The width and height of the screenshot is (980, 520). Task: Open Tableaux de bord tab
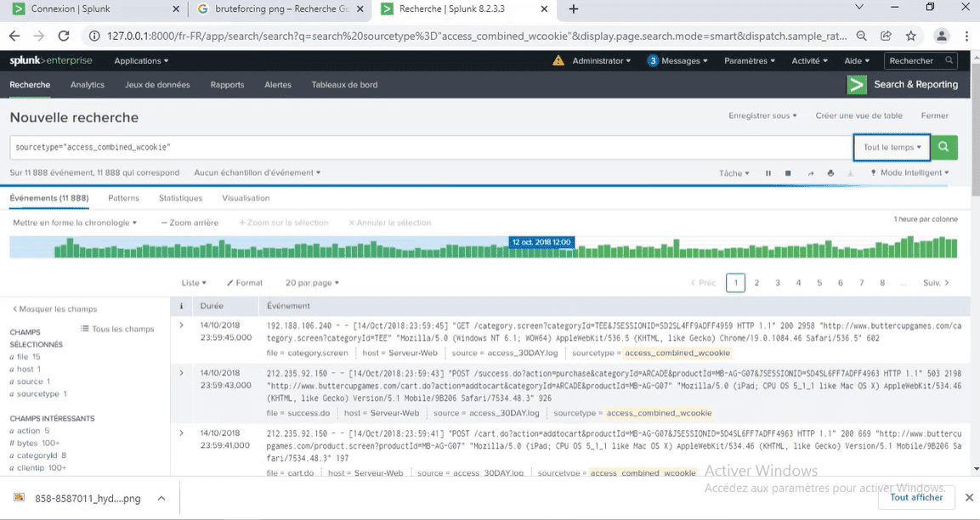344,84
